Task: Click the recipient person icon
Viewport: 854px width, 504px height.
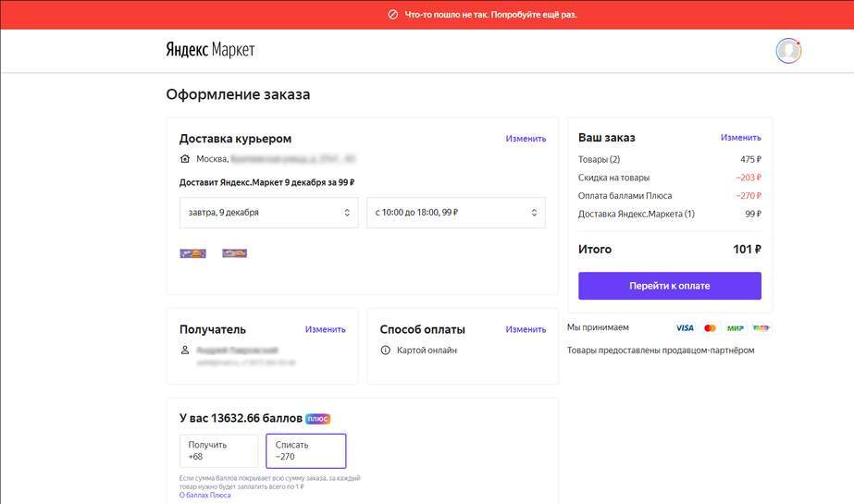Action: pos(185,350)
